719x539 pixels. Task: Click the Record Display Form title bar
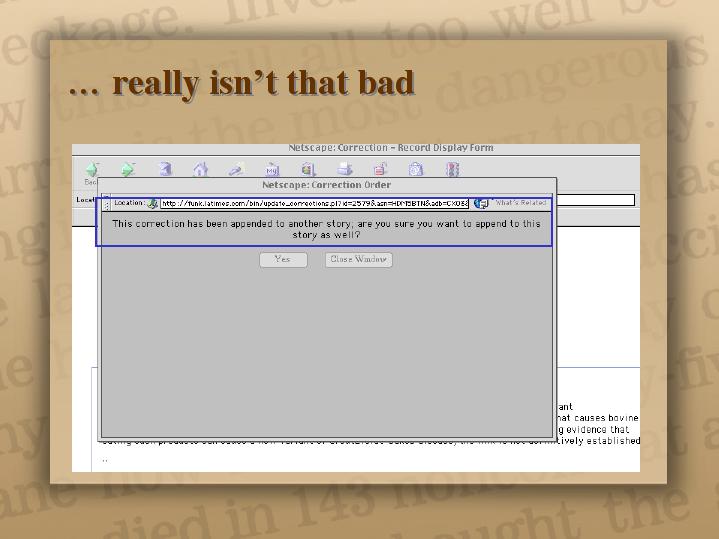pyautogui.click(x=356, y=148)
